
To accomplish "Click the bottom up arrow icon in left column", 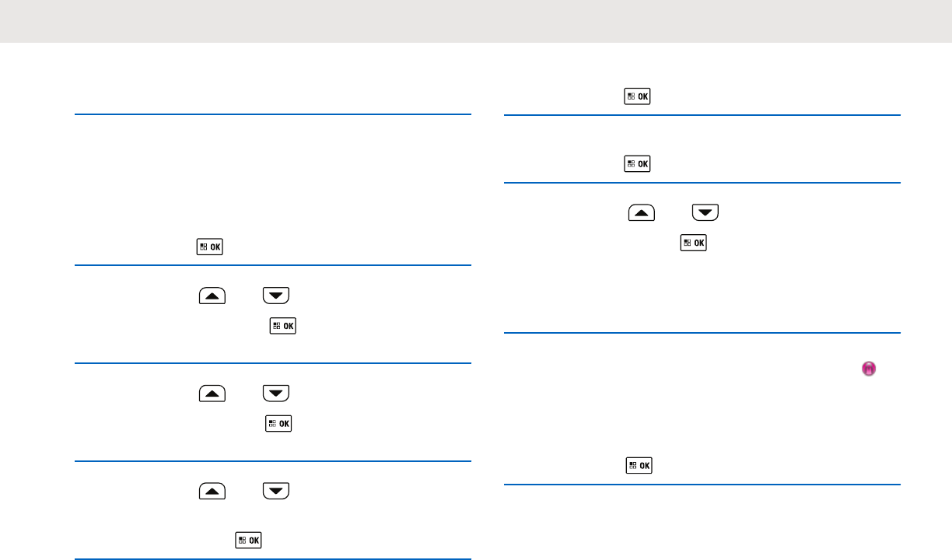I will (x=212, y=491).
